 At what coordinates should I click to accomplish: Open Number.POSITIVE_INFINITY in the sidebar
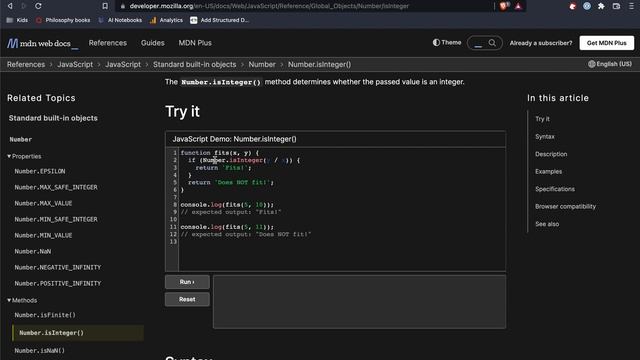click(x=58, y=283)
